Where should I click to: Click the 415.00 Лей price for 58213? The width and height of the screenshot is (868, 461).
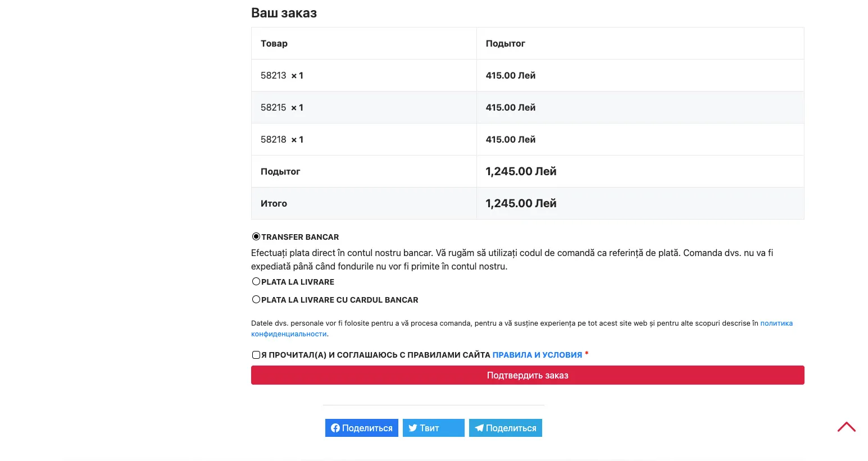(511, 75)
